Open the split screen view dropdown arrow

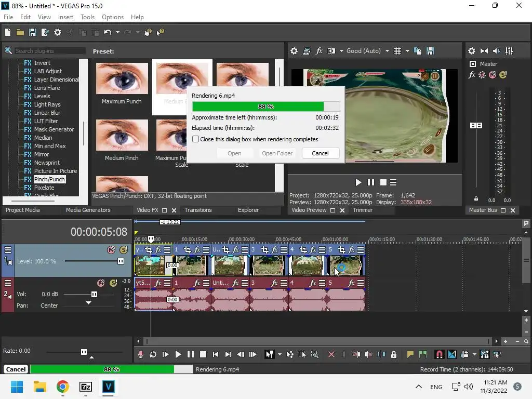pos(341,51)
